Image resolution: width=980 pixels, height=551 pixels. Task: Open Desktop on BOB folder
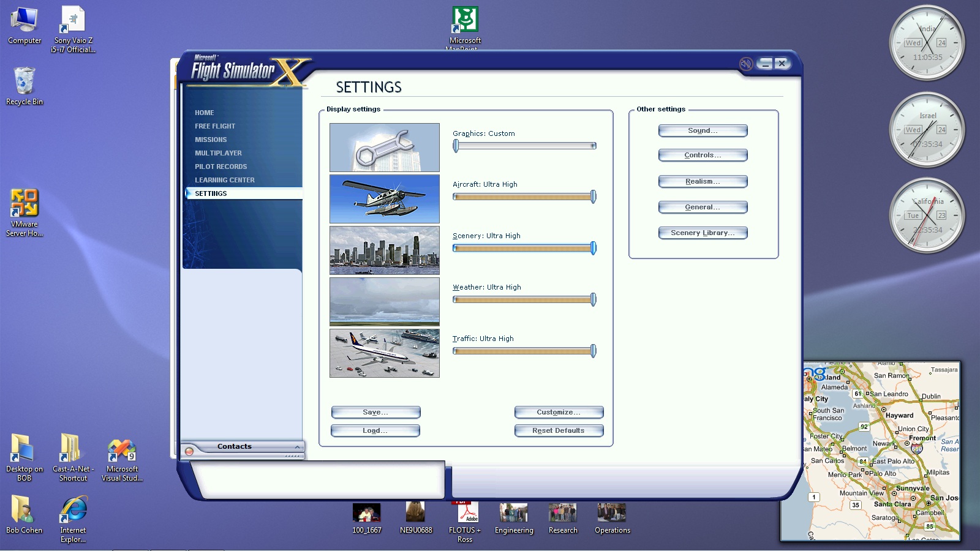pyautogui.click(x=24, y=457)
